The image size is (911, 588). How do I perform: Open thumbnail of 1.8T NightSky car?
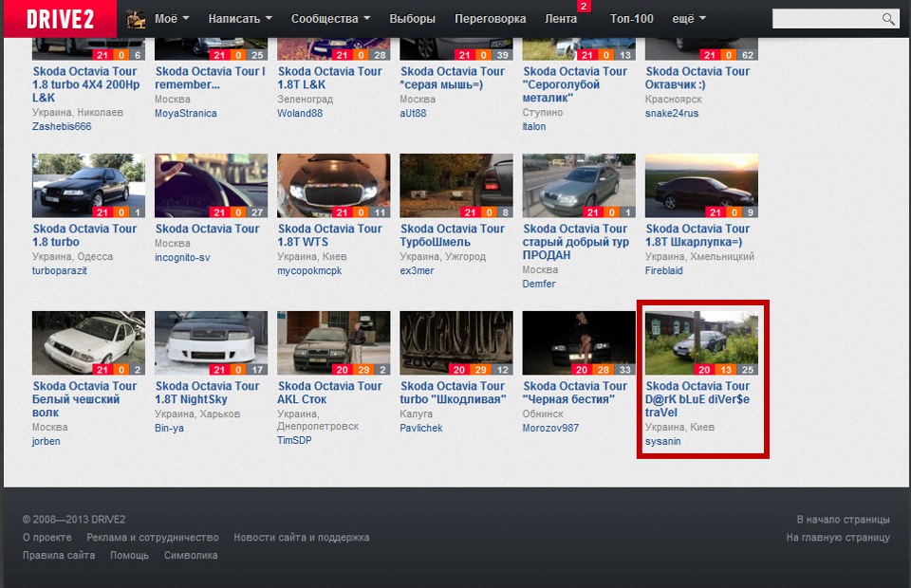click(x=211, y=342)
